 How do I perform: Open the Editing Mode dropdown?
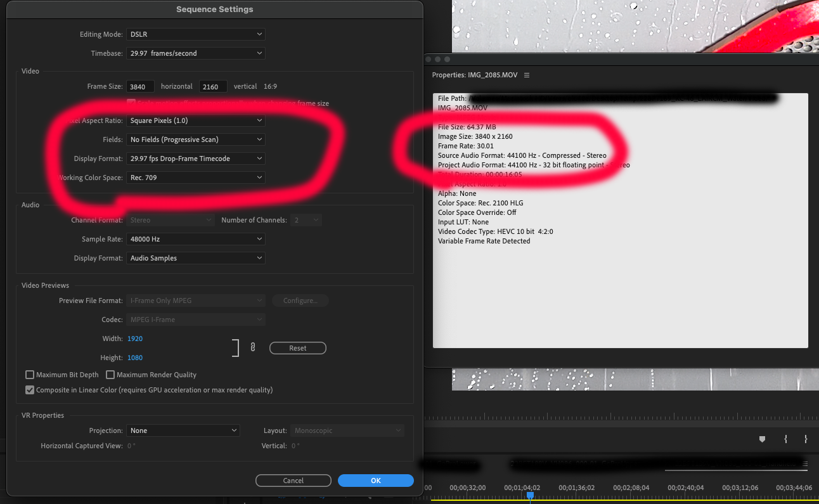pyautogui.click(x=195, y=34)
